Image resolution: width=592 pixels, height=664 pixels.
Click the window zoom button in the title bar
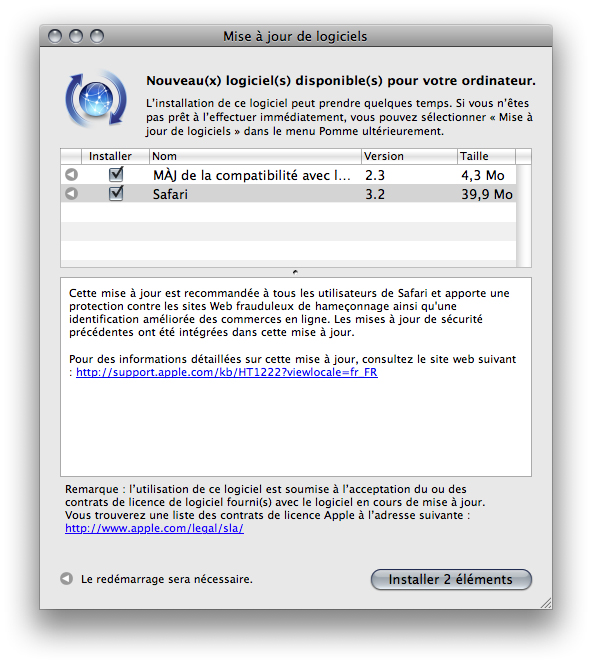click(97, 36)
